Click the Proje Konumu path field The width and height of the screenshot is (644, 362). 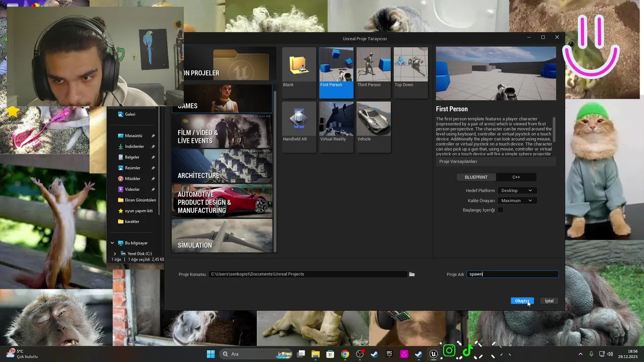(307, 274)
